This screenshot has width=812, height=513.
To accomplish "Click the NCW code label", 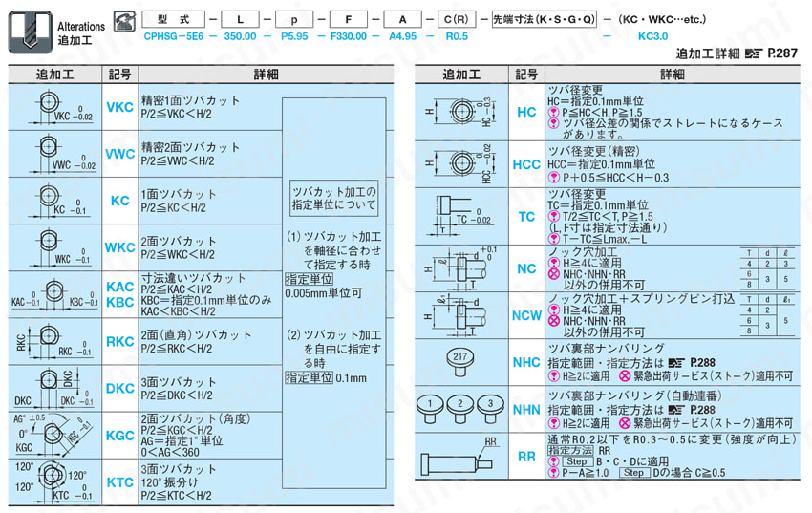I will (x=526, y=315).
